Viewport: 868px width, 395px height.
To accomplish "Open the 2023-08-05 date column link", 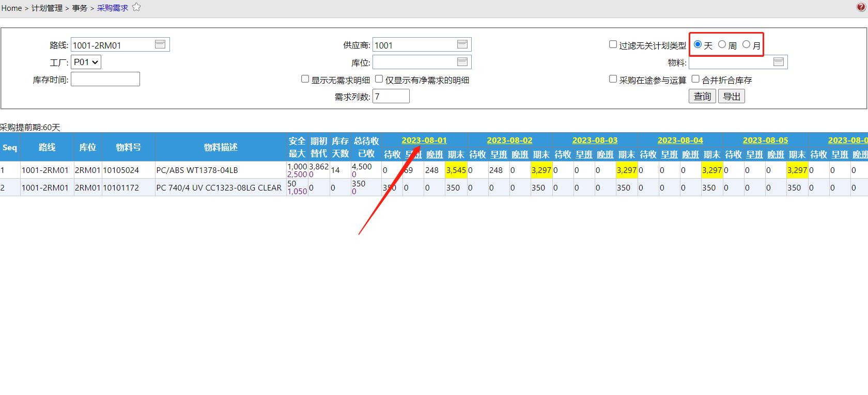I will pyautogui.click(x=765, y=140).
